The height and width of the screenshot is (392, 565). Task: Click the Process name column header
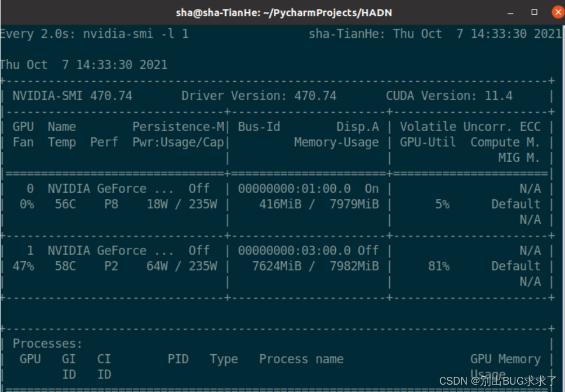tap(301, 359)
